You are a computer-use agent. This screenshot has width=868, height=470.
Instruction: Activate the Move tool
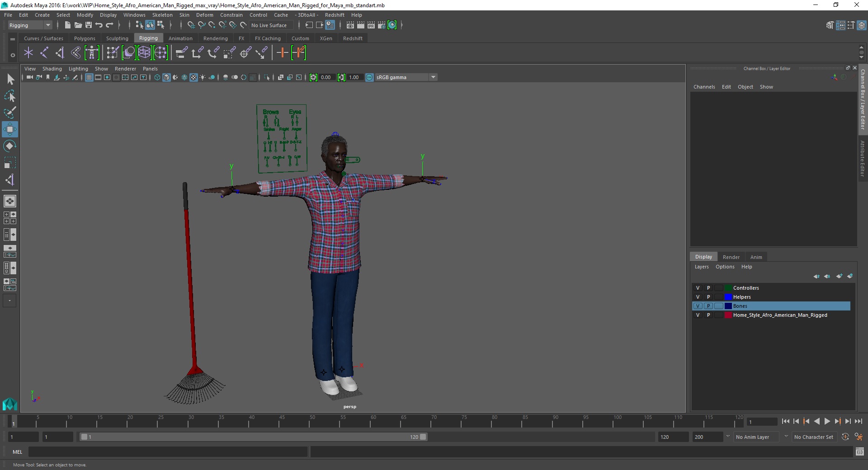(x=10, y=129)
